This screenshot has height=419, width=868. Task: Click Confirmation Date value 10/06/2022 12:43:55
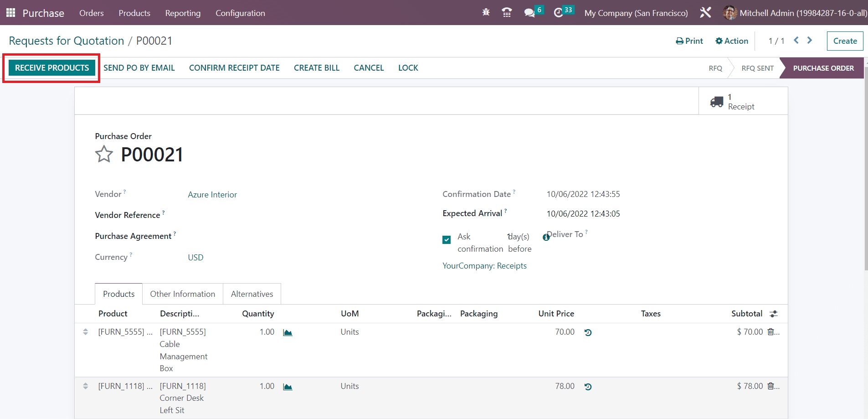coord(583,194)
